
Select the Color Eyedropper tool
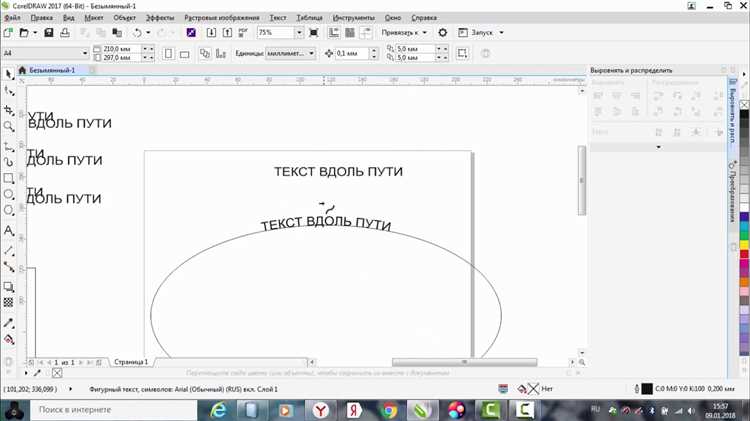[x=9, y=323]
